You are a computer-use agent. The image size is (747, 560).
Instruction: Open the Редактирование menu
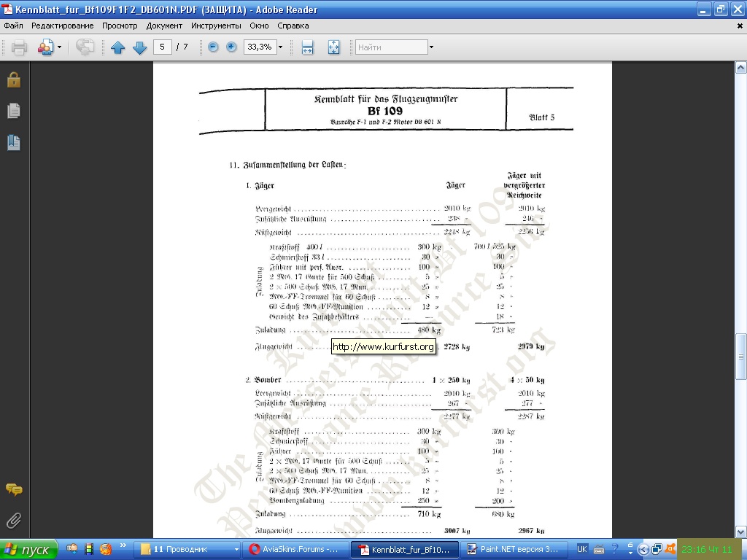pos(63,26)
